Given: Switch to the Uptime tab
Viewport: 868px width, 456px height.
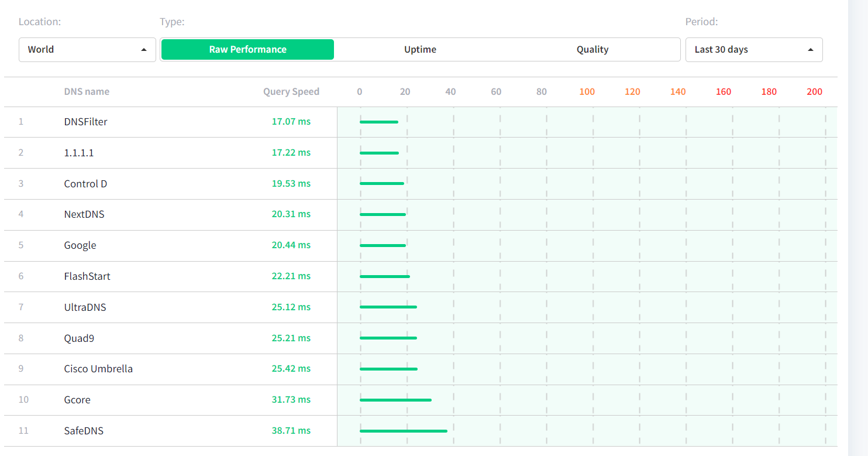Looking at the screenshot, I should pos(420,50).
